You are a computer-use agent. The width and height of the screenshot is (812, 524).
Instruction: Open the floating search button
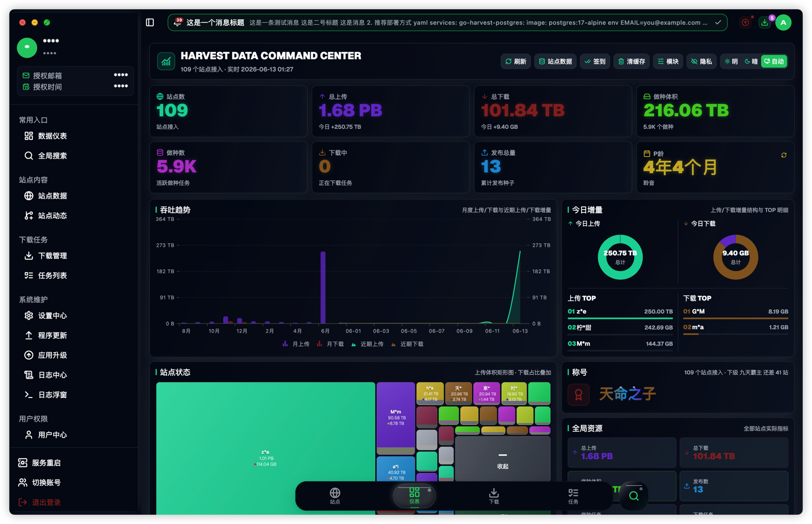(x=634, y=496)
